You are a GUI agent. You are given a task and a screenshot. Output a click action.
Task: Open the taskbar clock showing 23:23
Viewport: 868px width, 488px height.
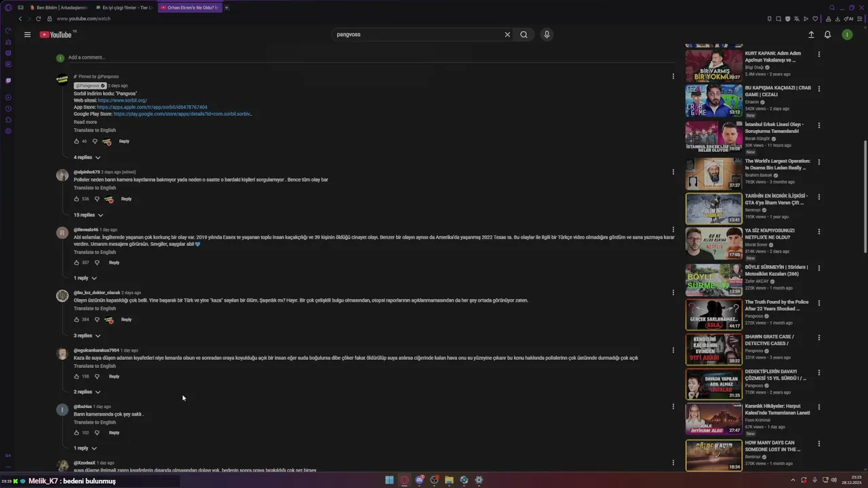(x=851, y=480)
